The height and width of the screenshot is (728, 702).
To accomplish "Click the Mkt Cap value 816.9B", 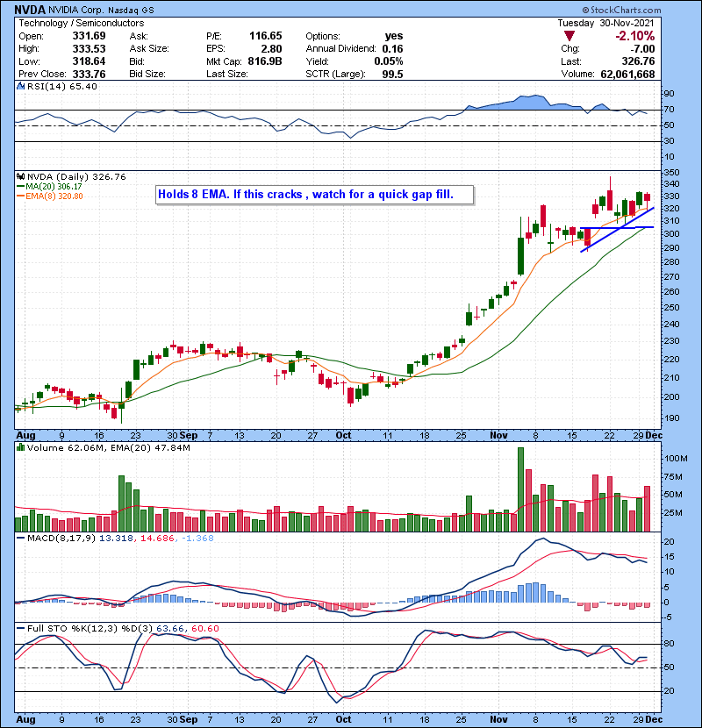I will [265, 61].
